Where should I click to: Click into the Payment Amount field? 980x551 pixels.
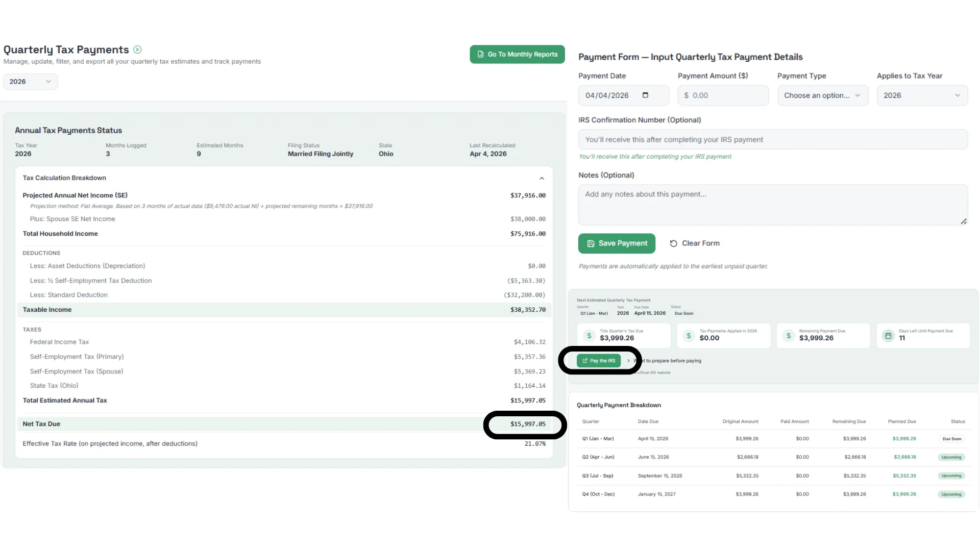click(723, 95)
